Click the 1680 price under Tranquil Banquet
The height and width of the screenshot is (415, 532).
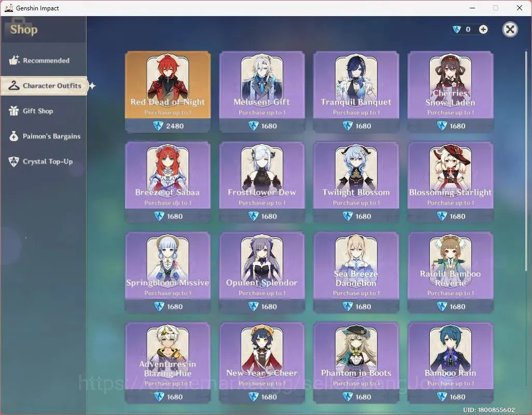point(363,126)
